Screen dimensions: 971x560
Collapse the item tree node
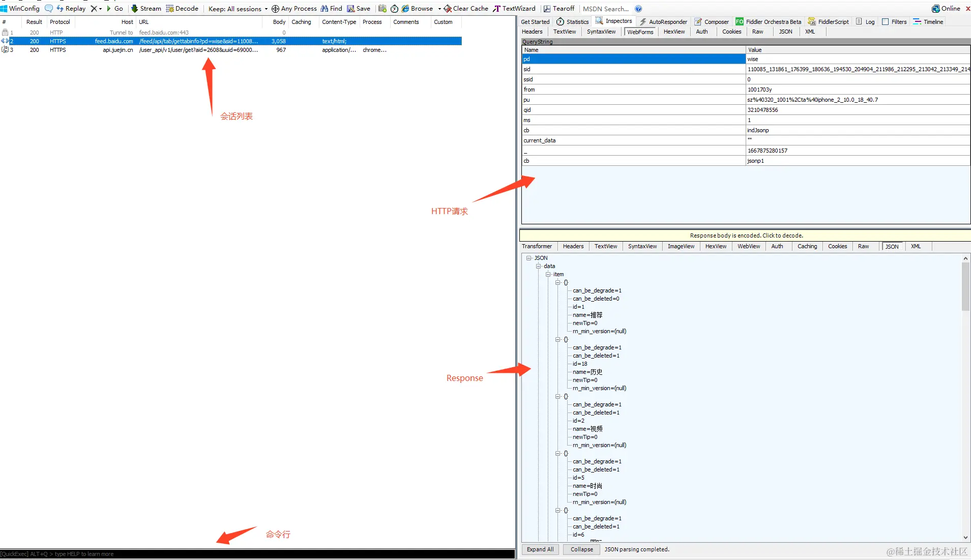tap(548, 274)
